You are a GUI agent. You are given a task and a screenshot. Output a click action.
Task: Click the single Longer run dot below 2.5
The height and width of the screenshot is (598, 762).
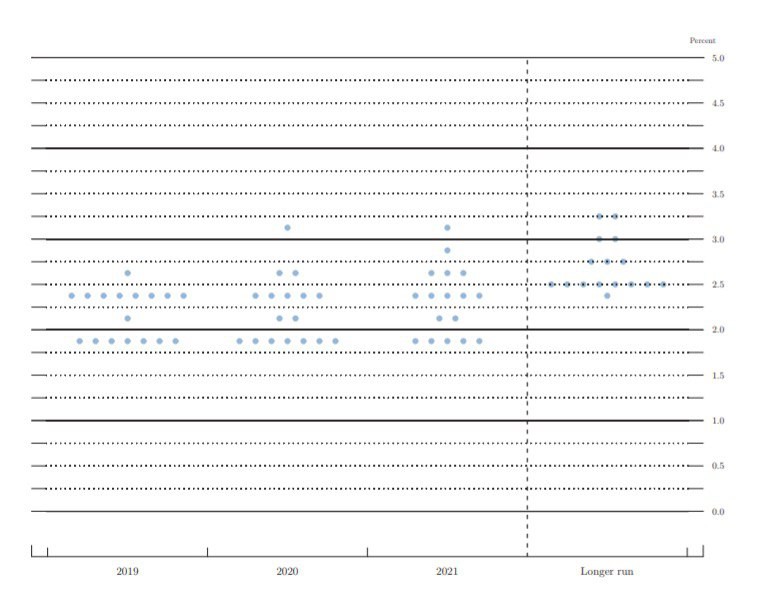click(607, 296)
